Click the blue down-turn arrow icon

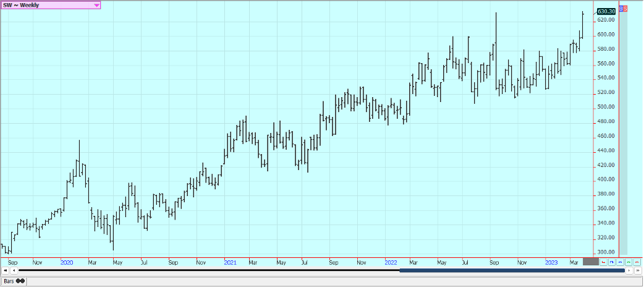(x=612, y=262)
